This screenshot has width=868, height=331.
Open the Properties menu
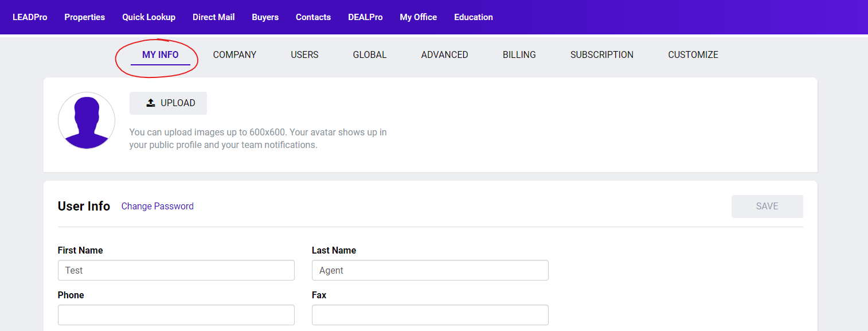click(84, 17)
